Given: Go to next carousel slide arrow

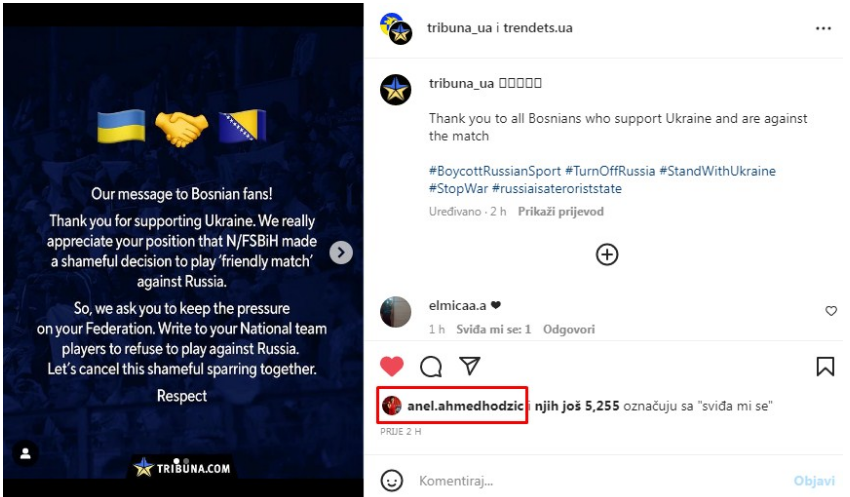Looking at the screenshot, I should [341, 252].
